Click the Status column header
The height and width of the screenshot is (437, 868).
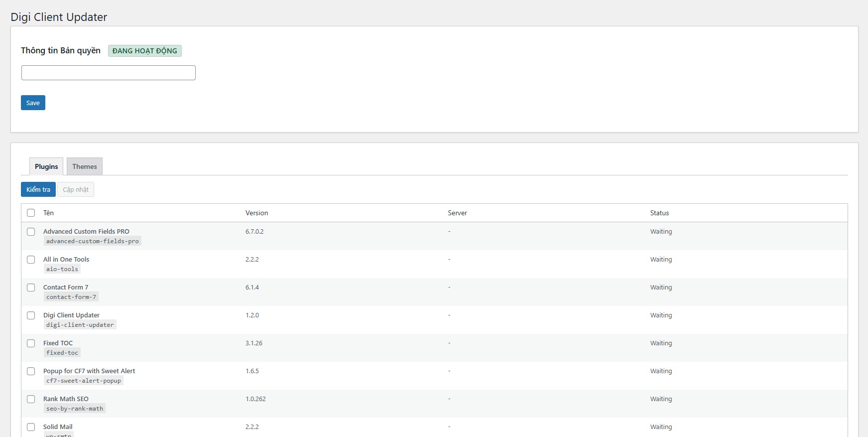(659, 213)
